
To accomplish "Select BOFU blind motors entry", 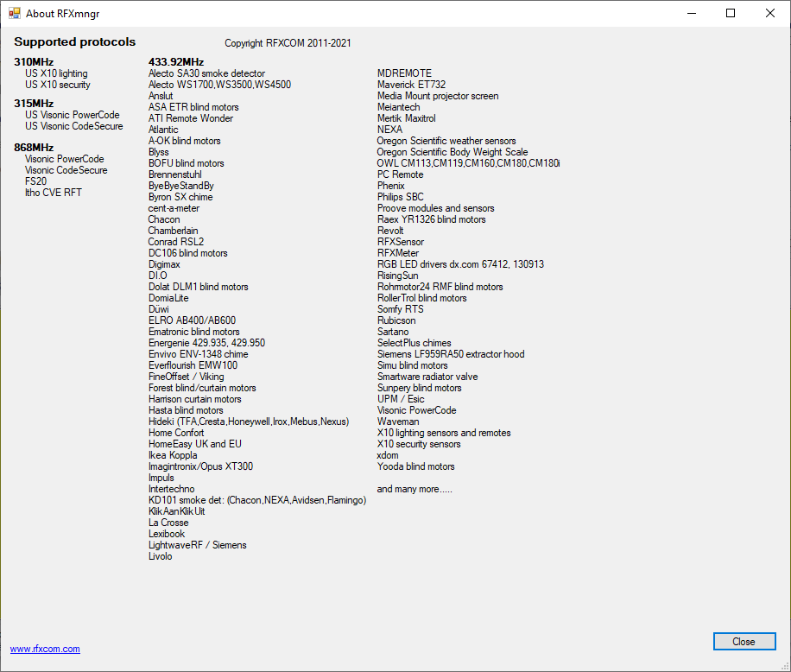I will (187, 163).
